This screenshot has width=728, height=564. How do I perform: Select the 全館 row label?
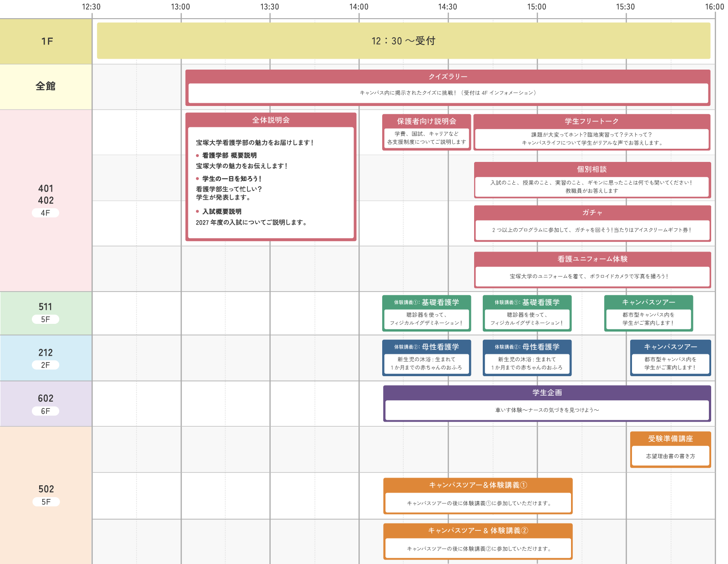(45, 86)
